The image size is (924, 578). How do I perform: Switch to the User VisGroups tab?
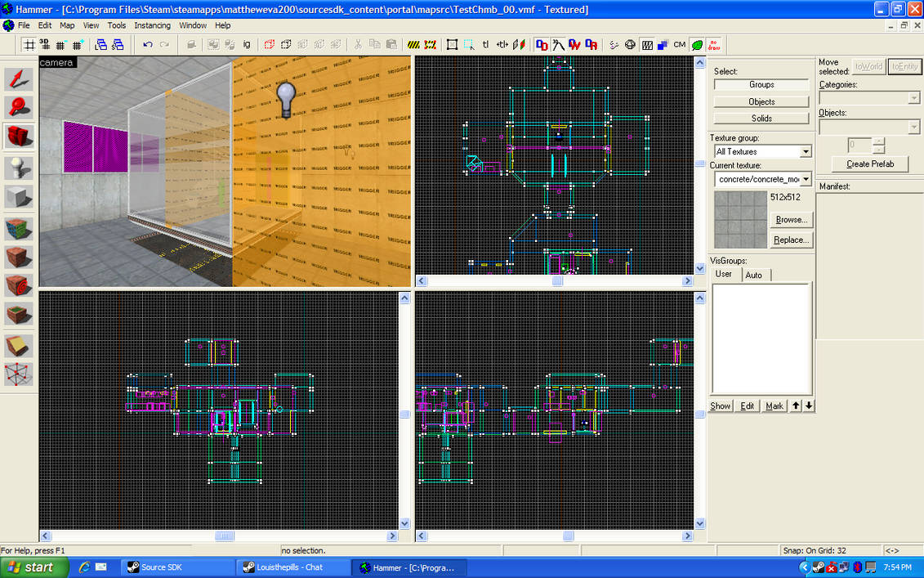pos(724,274)
